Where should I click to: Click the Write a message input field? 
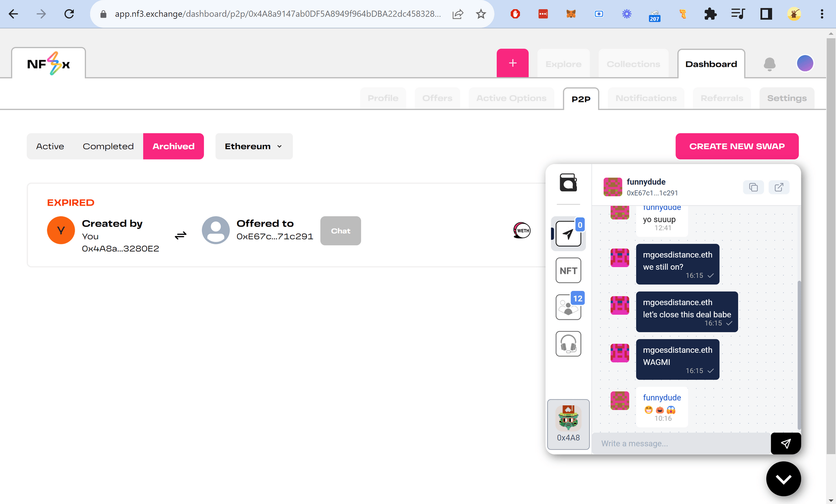pos(681,443)
